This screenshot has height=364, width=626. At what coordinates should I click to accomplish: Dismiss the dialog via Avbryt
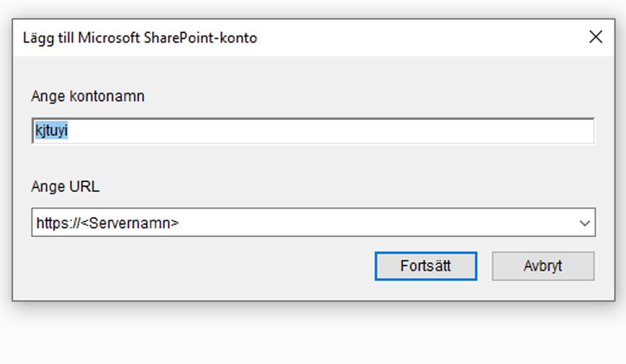pyautogui.click(x=543, y=265)
